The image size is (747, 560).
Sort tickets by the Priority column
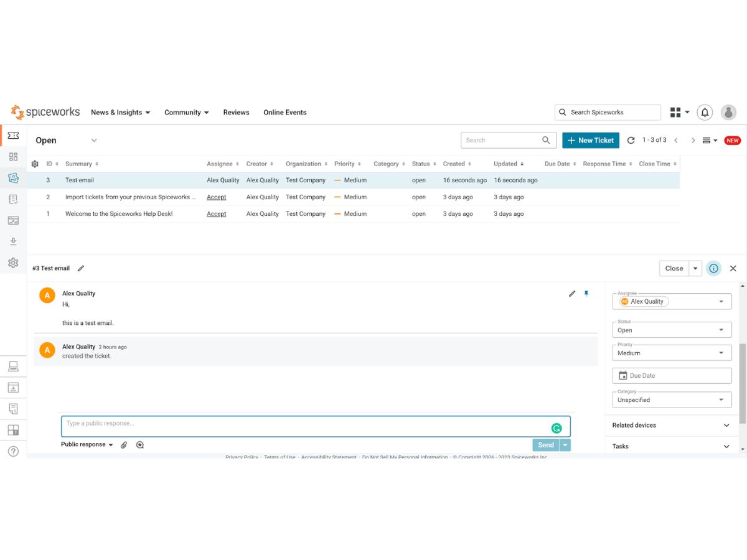pyautogui.click(x=347, y=164)
